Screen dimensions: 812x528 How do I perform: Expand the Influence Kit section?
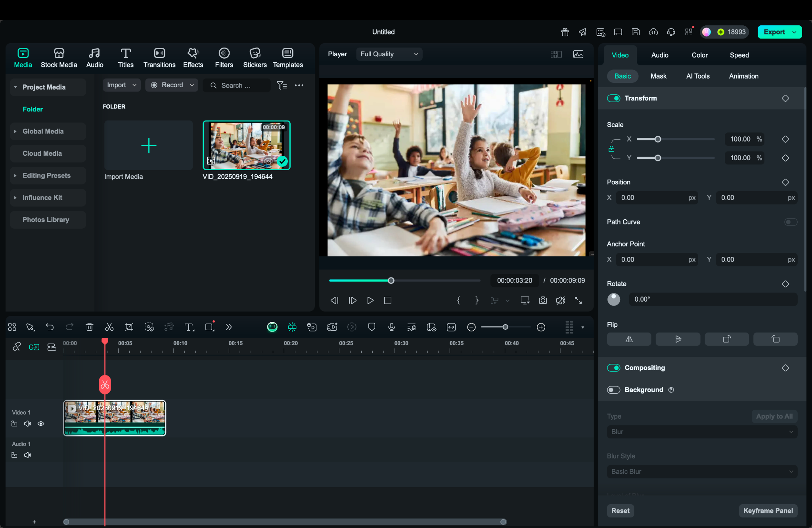[x=15, y=198]
